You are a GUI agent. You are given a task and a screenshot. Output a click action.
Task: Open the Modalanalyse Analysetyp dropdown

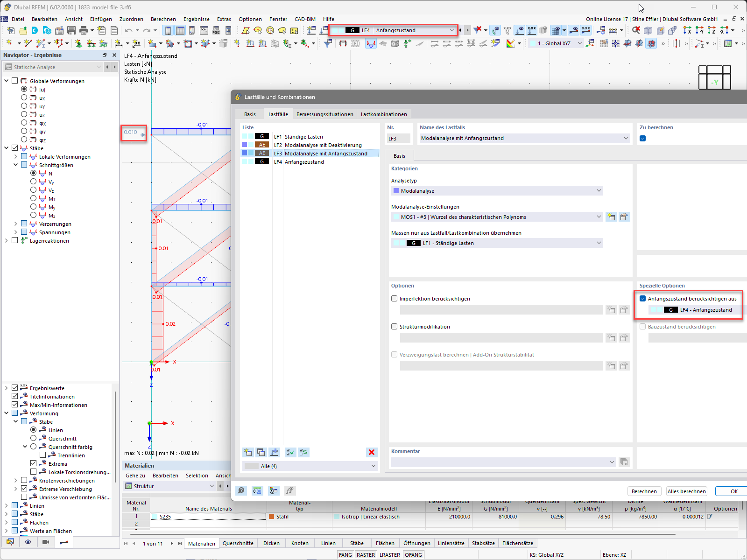click(599, 190)
